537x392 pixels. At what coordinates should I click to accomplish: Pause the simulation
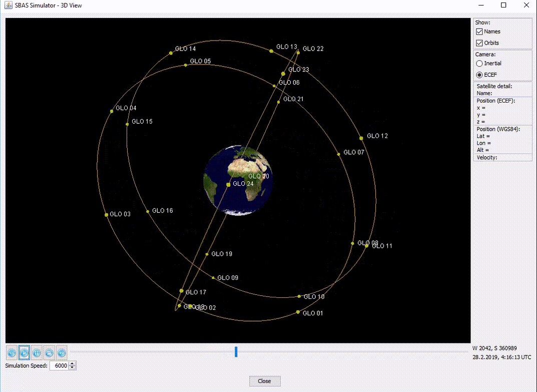[x=37, y=353]
